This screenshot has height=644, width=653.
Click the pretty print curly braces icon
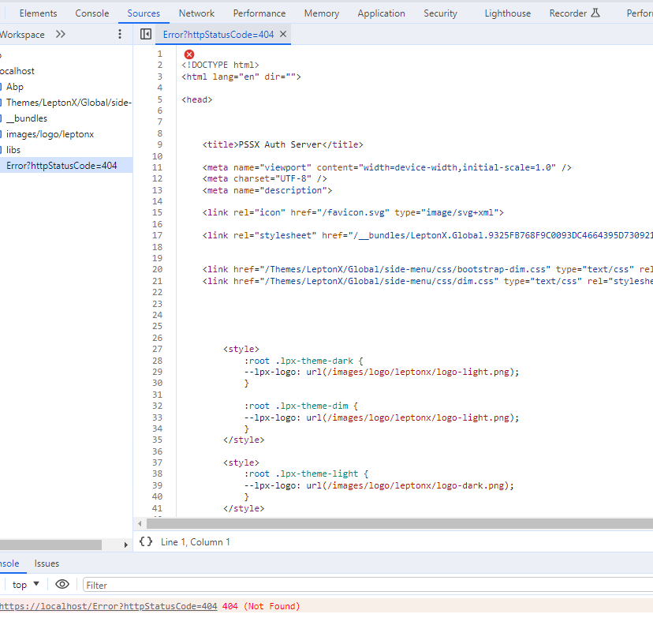pyautogui.click(x=146, y=541)
